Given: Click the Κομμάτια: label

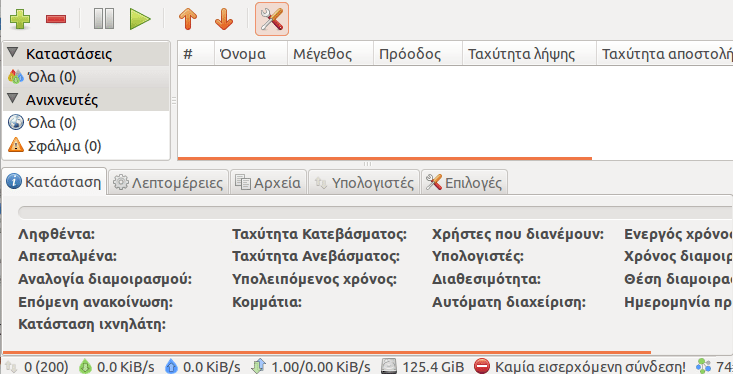Looking at the screenshot, I should point(267,302).
